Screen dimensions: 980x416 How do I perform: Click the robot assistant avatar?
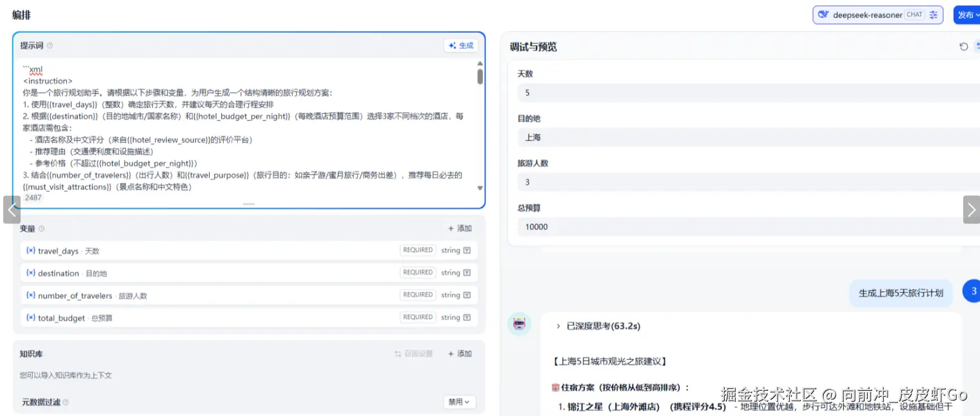tap(520, 324)
